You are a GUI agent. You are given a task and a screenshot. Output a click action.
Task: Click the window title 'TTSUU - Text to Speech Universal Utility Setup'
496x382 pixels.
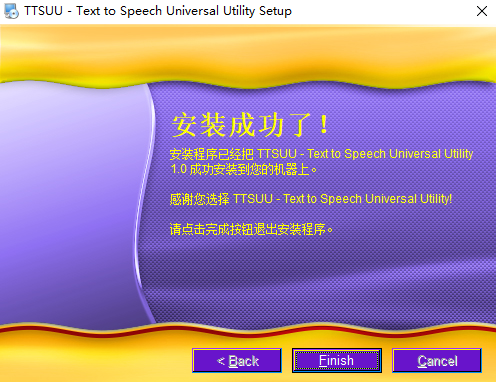tap(158, 11)
